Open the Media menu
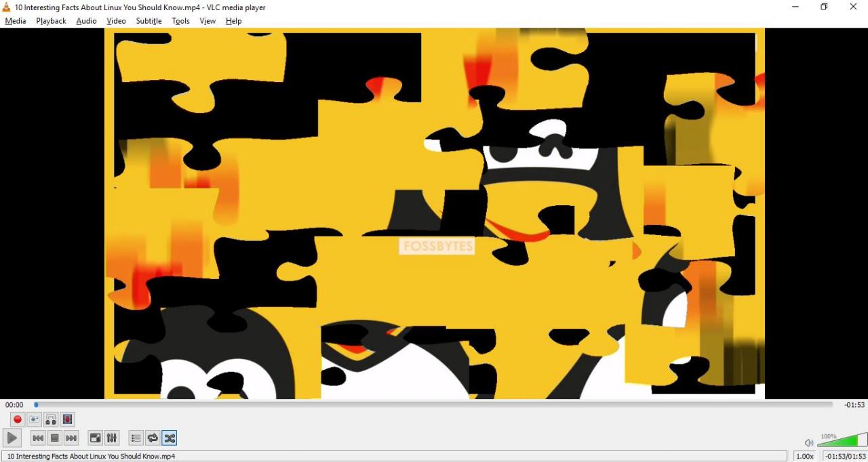The height and width of the screenshot is (462, 868). [16, 21]
